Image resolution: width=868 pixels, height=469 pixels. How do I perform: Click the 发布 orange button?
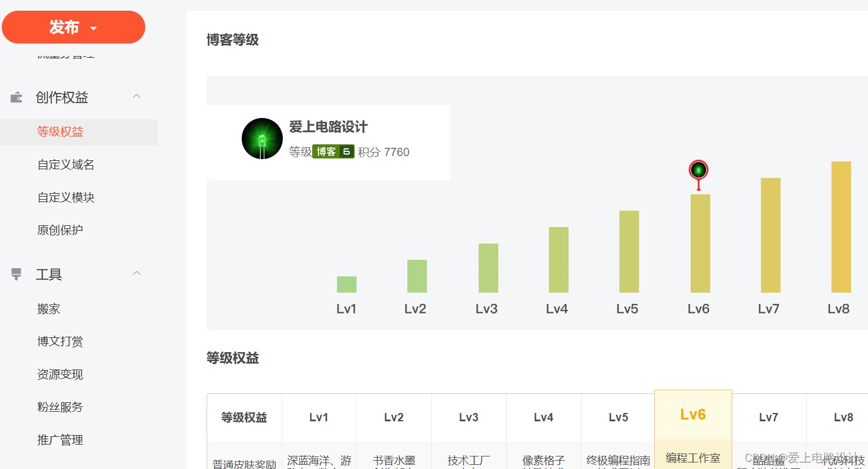coord(74,27)
